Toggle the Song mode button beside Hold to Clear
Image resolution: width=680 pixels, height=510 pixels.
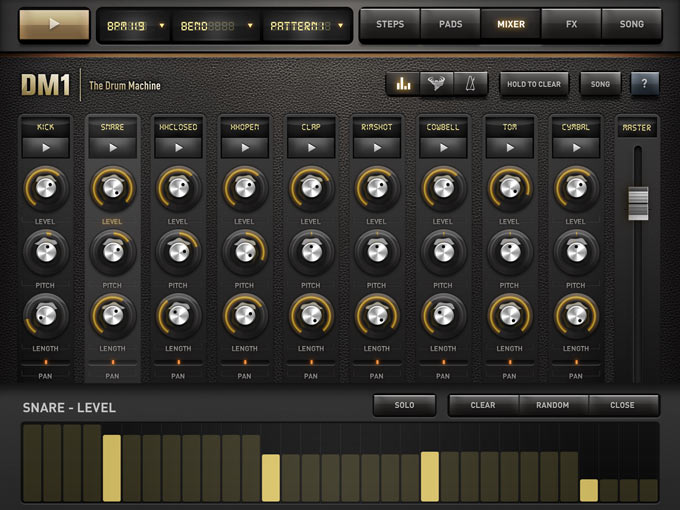[x=600, y=84]
